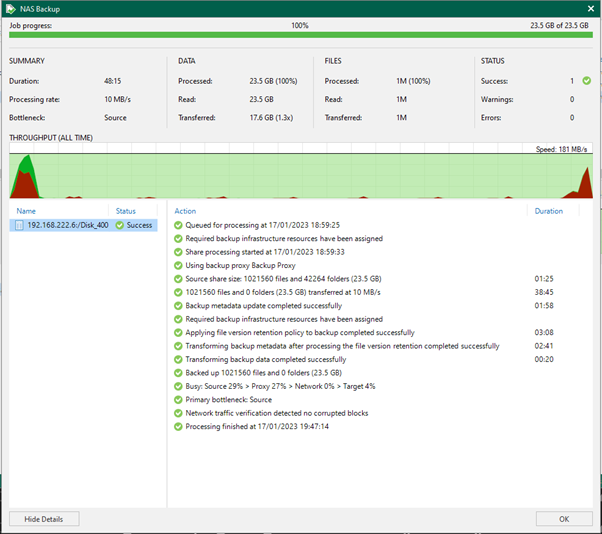Click the Files Processed value 1M (100%)
The width and height of the screenshot is (602, 534).
413,81
